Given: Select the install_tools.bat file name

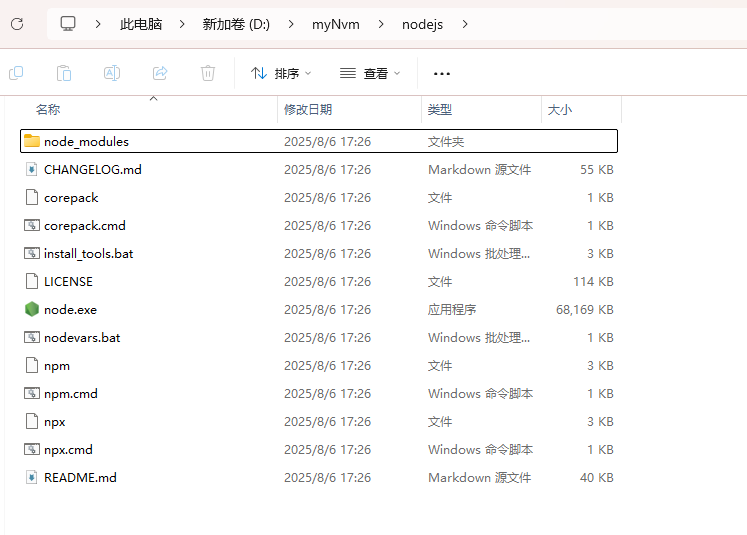Looking at the screenshot, I should [x=88, y=253].
